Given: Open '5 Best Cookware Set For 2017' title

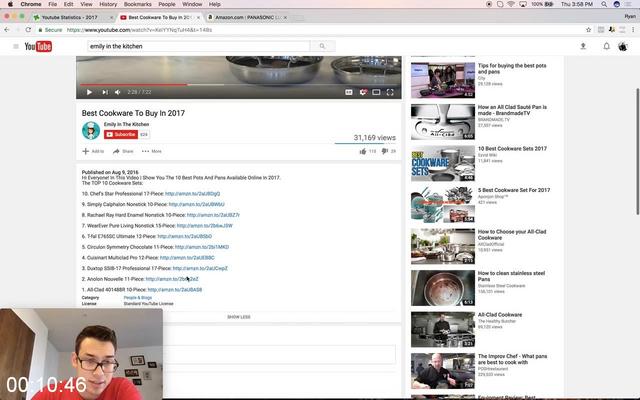Looking at the screenshot, I should tap(514, 190).
